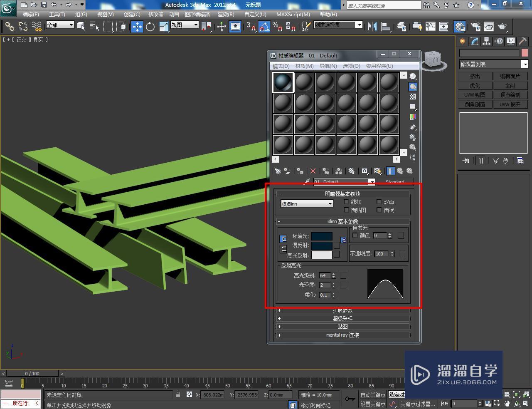Click the Mirror tool icon

click(x=372, y=27)
